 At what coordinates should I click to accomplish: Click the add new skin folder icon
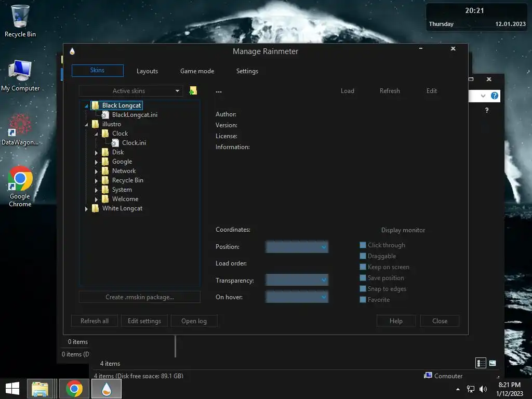[193, 90]
